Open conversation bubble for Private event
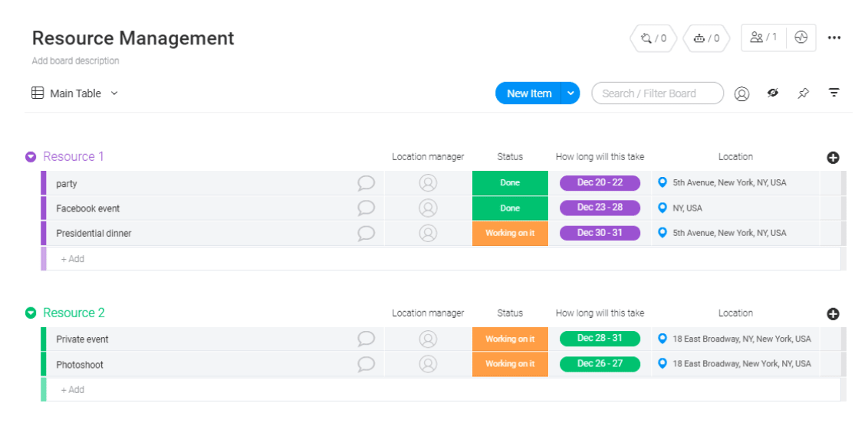The height and width of the screenshot is (426, 868). (366, 339)
